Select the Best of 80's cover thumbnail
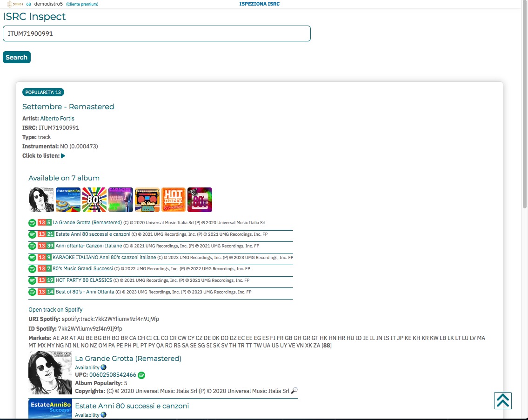Screen dimensions: 528x420 point(200,200)
